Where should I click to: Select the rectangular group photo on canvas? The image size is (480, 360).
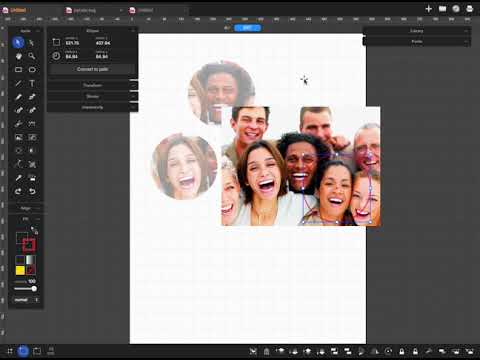pyautogui.click(x=301, y=166)
